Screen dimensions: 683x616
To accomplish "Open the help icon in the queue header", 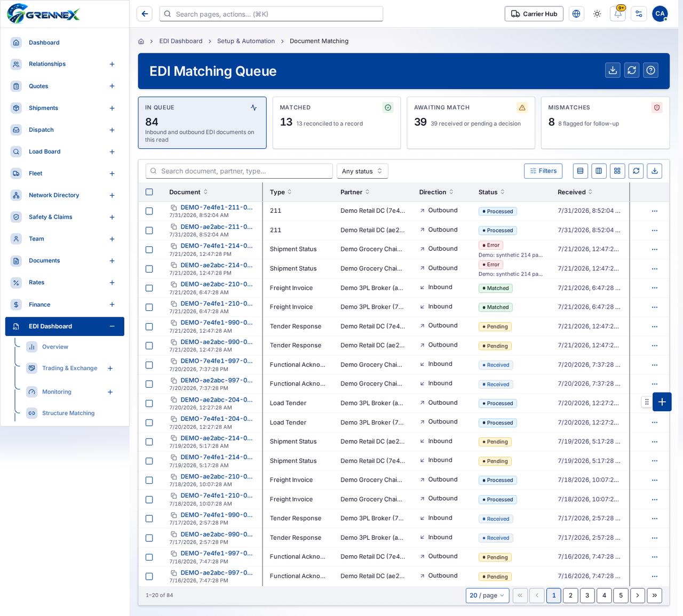I will coord(650,70).
